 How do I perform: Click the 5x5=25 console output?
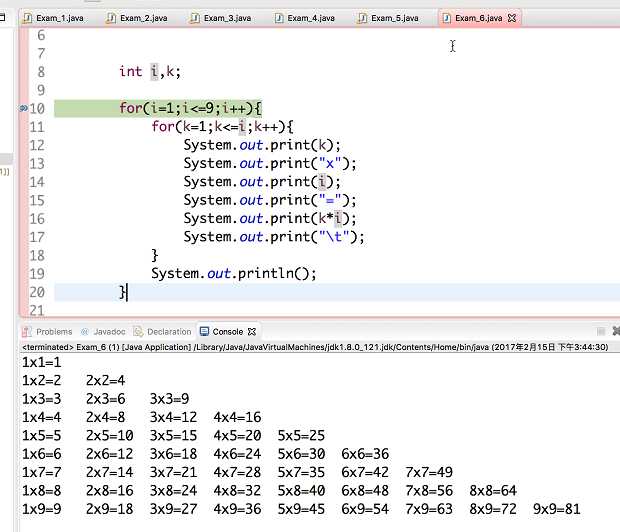(x=301, y=435)
